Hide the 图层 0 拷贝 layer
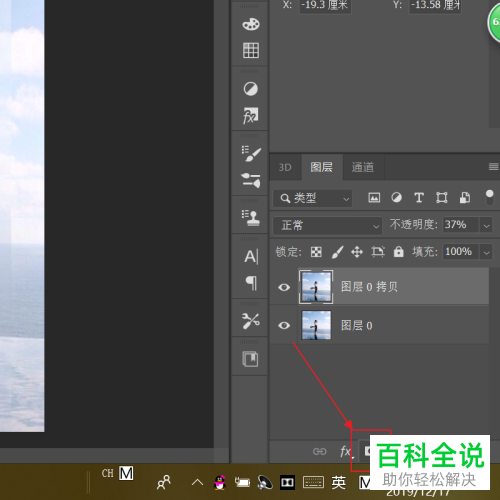Viewport: 500px width, 500px height. (x=284, y=287)
